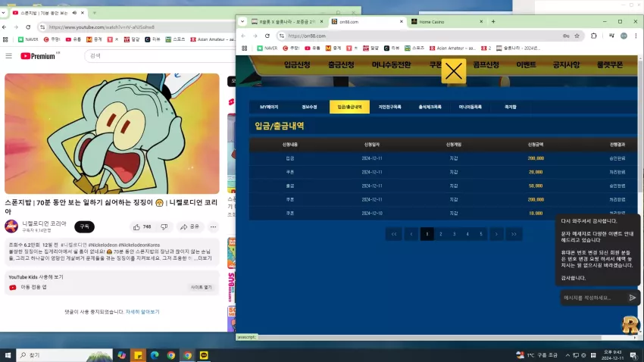644x362 pixels.
Task: Open Nickelodeon Korea channel avatar
Action: pyautogui.click(x=11, y=226)
